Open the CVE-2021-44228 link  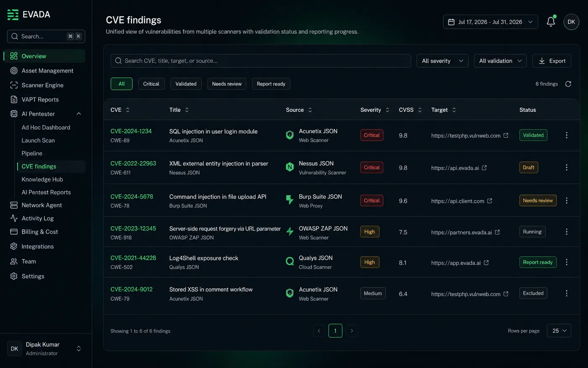click(x=133, y=258)
